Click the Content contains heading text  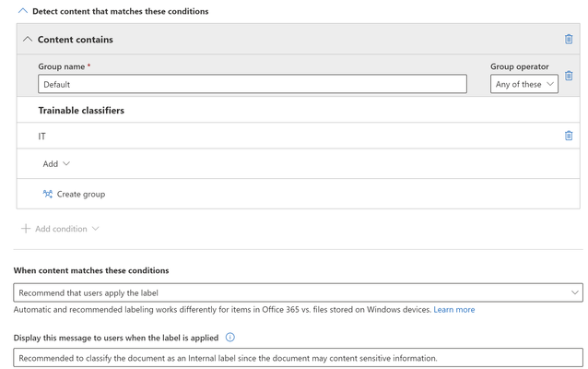tap(76, 40)
